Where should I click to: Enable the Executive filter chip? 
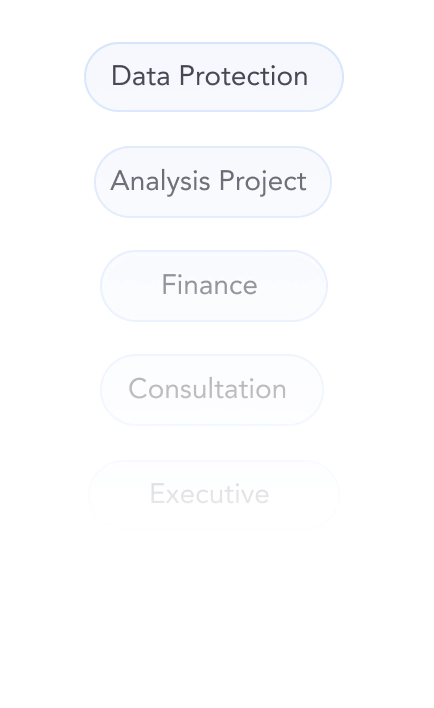click(x=214, y=495)
